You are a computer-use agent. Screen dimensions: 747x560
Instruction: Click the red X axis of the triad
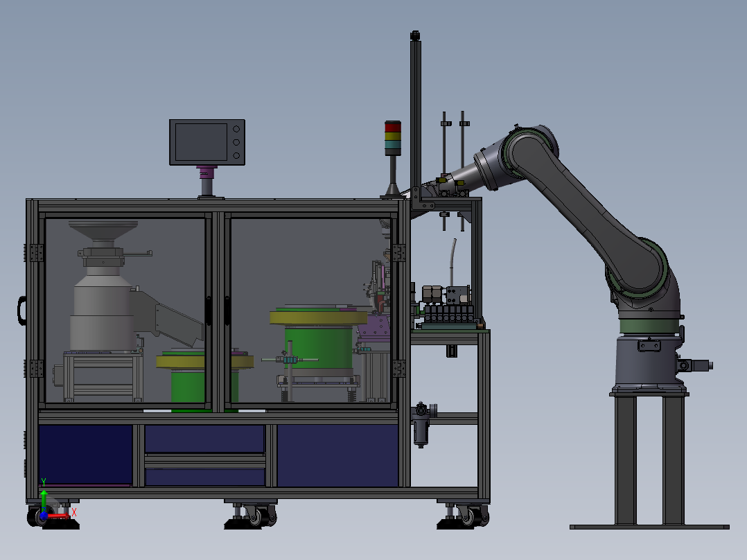tap(58, 516)
